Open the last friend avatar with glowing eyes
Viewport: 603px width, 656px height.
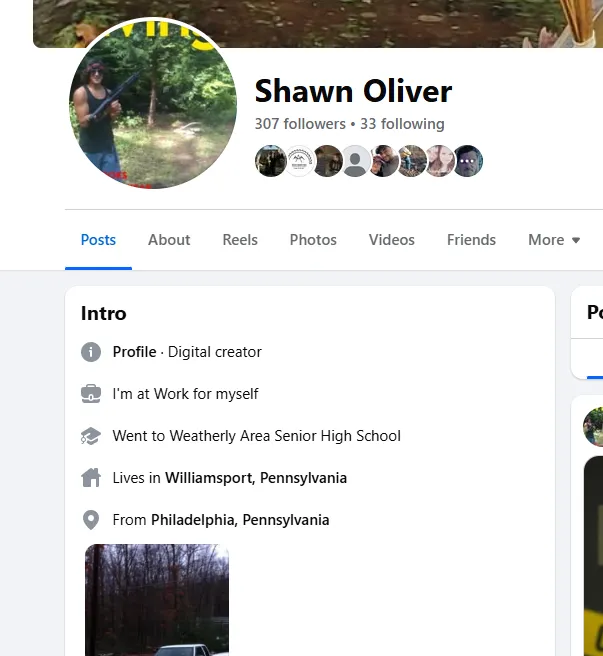[x=468, y=161]
